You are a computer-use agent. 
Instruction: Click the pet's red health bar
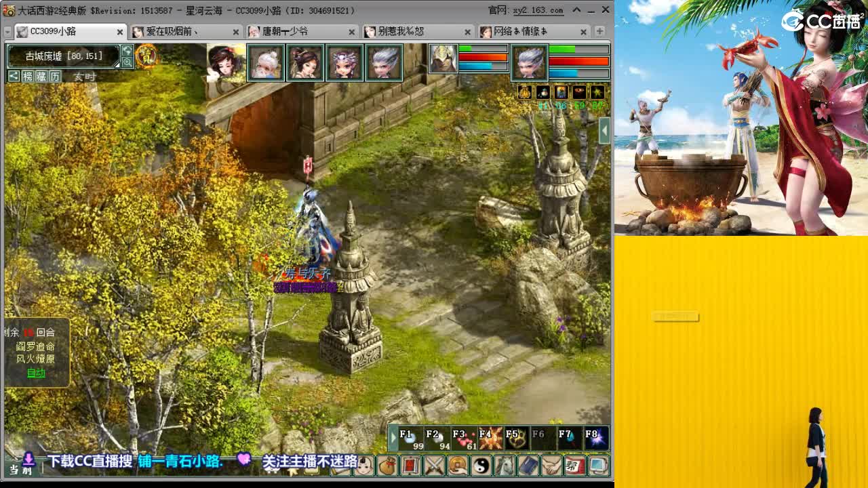coord(484,58)
